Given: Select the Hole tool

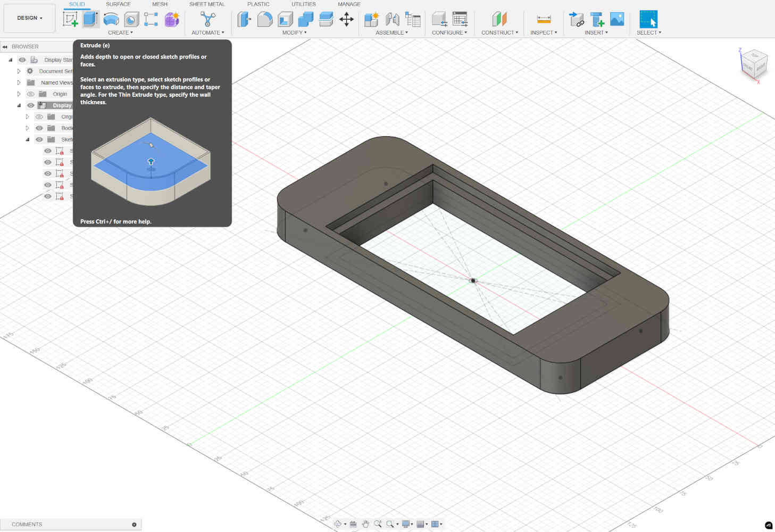Looking at the screenshot, I should pos(131,20).
